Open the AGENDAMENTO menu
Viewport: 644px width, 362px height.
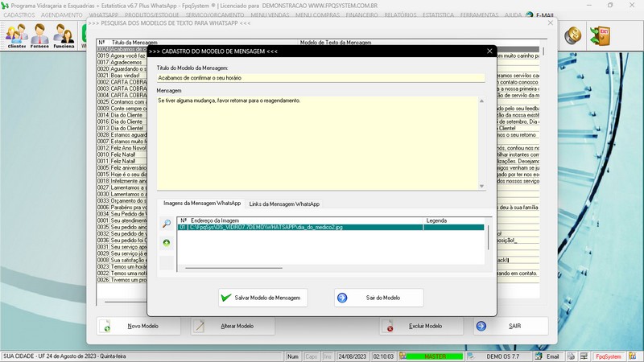tap(62, 14)
